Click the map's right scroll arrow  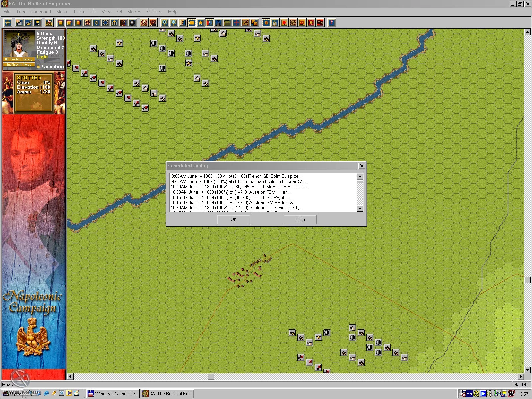[521, 377]
